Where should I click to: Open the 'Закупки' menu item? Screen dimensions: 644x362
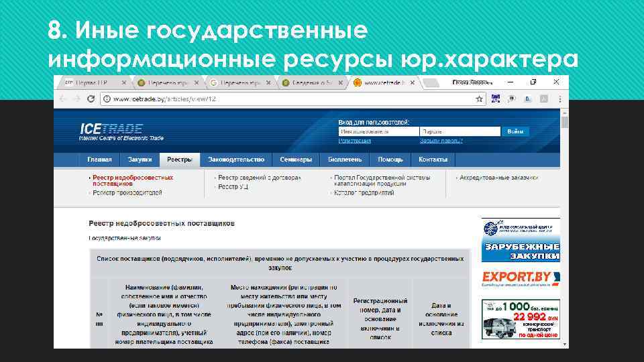[x=140, y=160]
